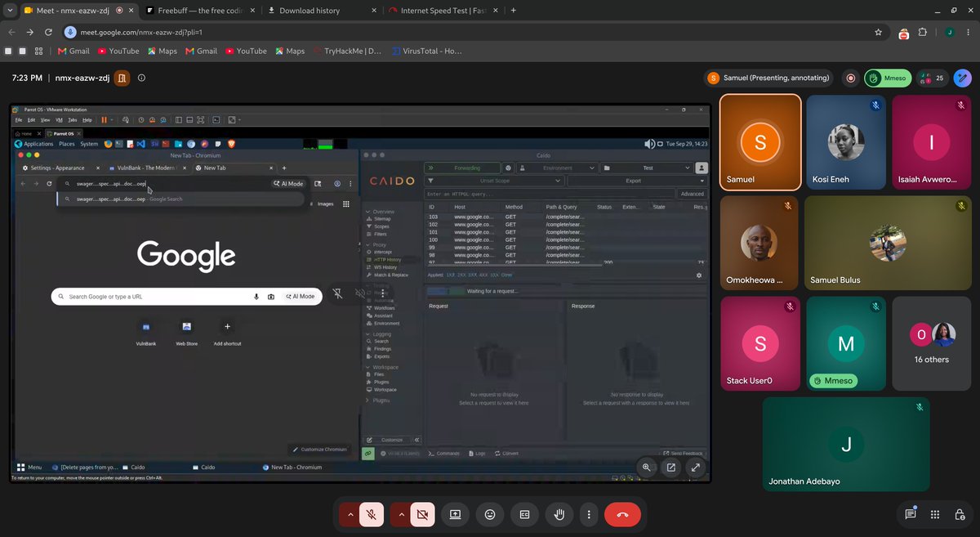Viewport: 980px width, 537px height.
Task: Open the apps grid icon in bookmarks bar
Action: (x=38, y=51)
